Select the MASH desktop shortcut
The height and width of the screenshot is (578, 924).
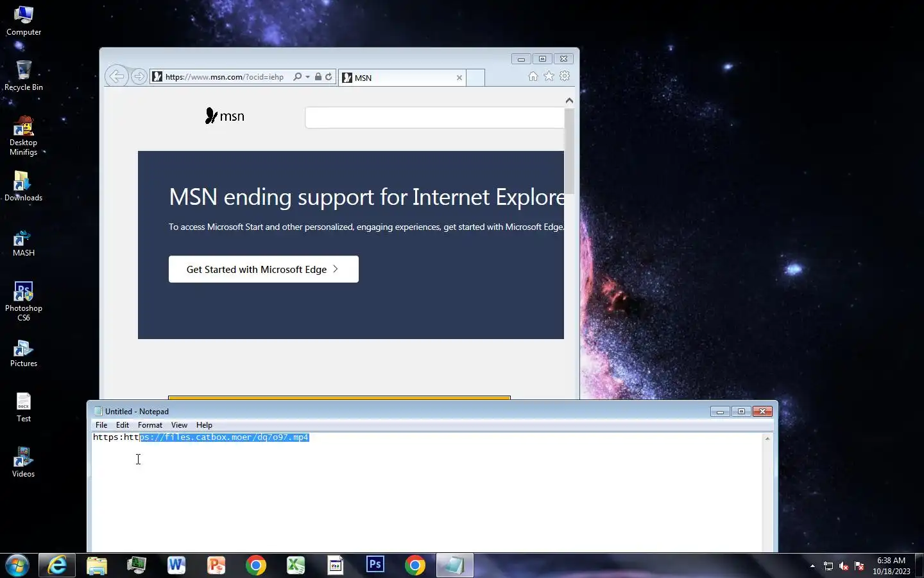pos(24,243)
